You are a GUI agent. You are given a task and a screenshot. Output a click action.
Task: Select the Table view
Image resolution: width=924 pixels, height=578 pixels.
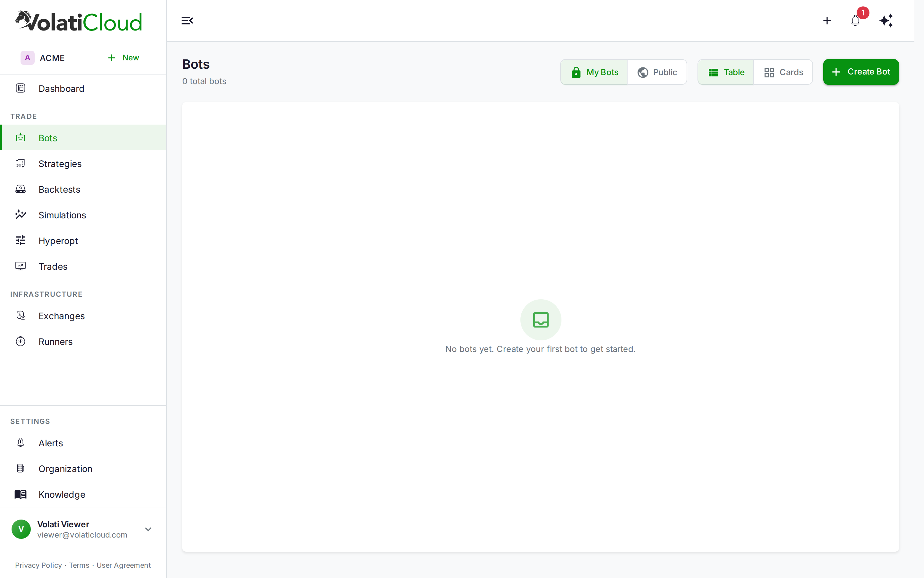click(726, 72)
